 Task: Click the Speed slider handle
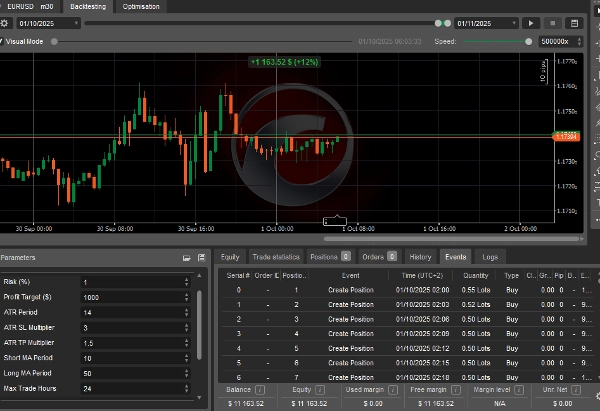pyautogui.click(x=529, y=41)
